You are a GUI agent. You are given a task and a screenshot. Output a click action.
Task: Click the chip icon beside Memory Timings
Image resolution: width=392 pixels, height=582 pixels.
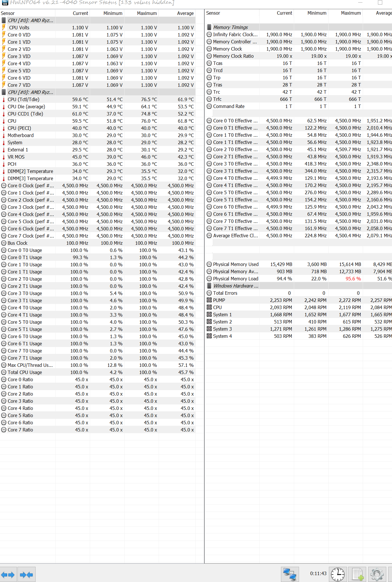[209, 27]
